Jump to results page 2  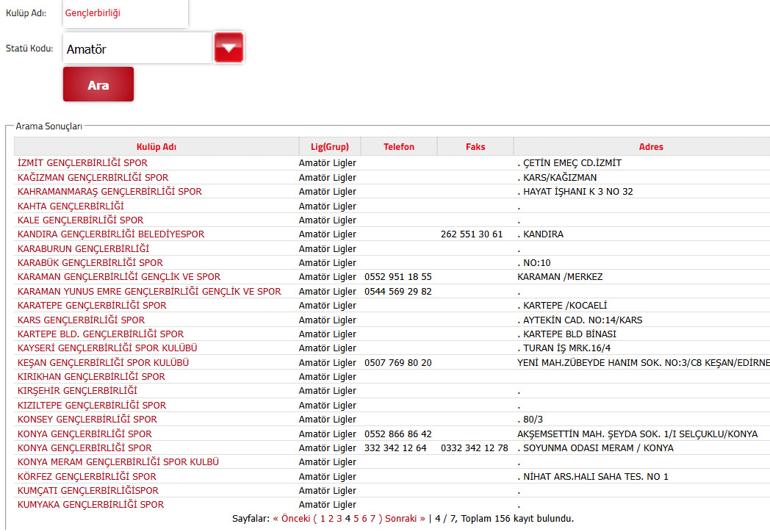tap(331, 519)
